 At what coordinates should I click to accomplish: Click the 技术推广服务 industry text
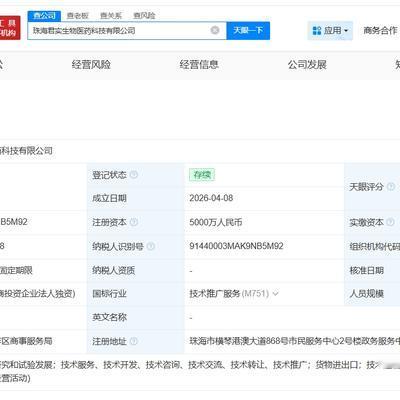click(215, 294)
